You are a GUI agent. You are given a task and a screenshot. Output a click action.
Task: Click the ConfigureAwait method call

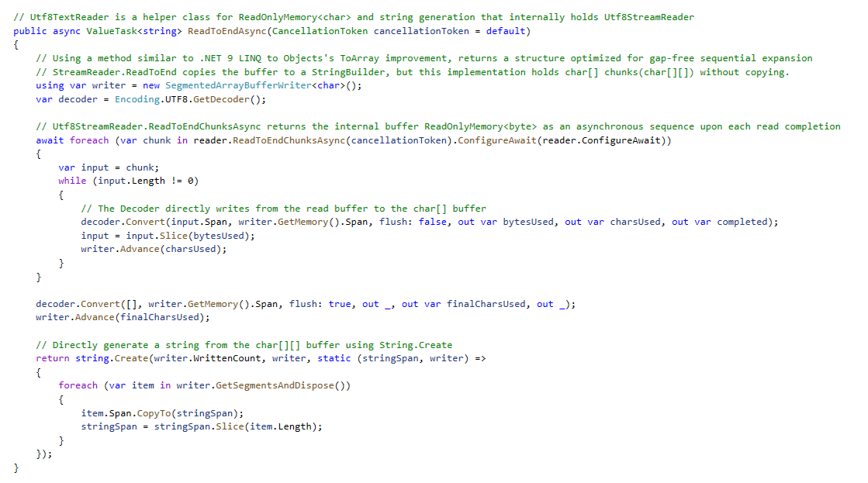(497, 140)
